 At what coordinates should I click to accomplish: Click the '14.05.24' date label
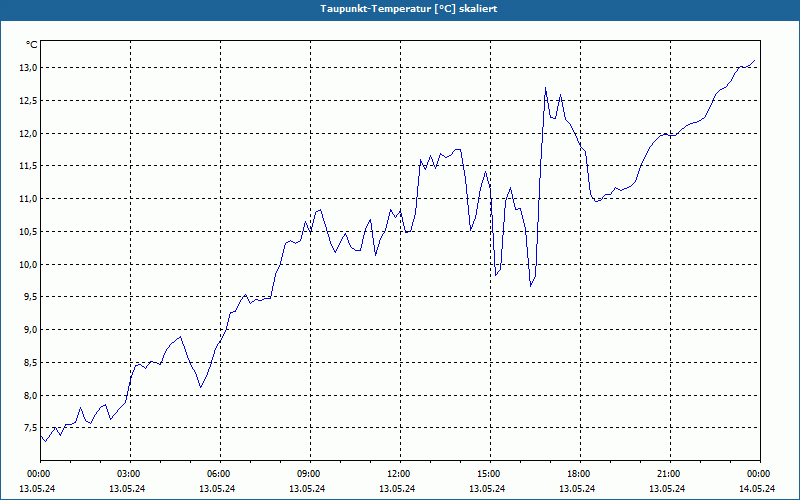[757, 488]
